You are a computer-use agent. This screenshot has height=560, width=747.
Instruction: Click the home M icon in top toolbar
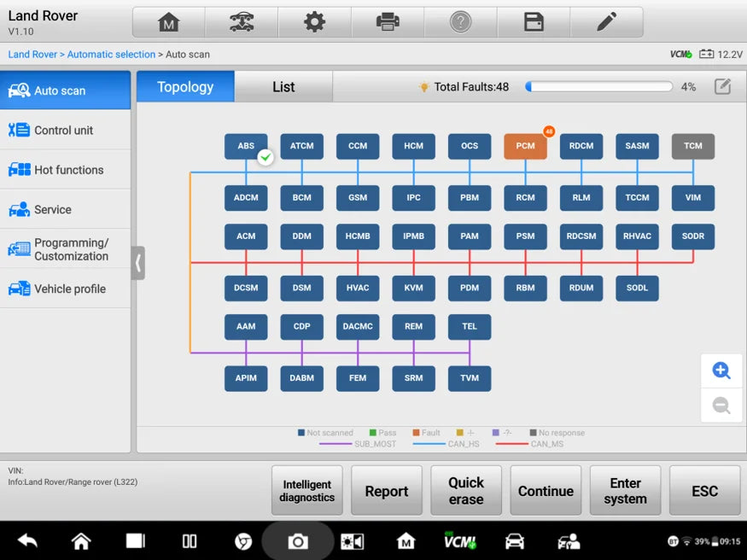click(169, 22)
